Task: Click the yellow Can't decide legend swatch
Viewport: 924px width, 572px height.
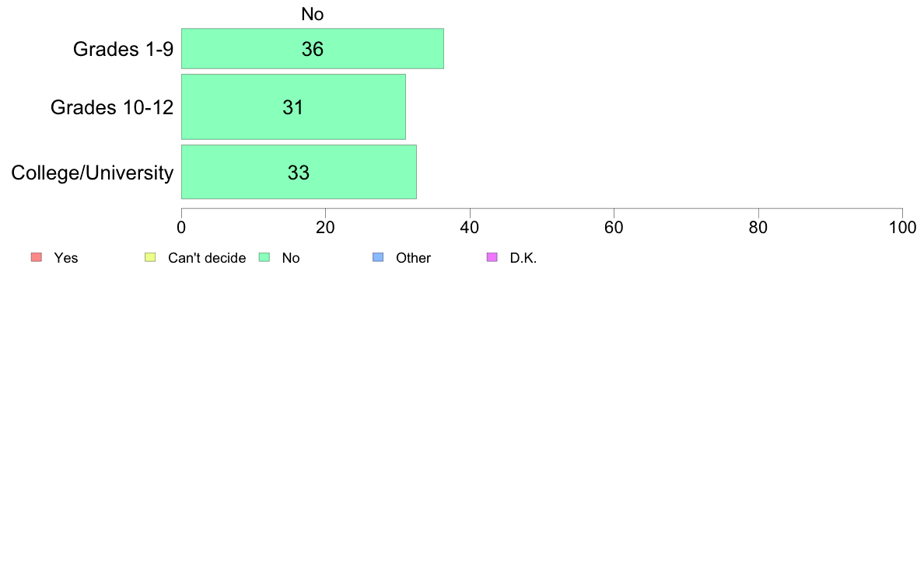Action: click(150, 257)
